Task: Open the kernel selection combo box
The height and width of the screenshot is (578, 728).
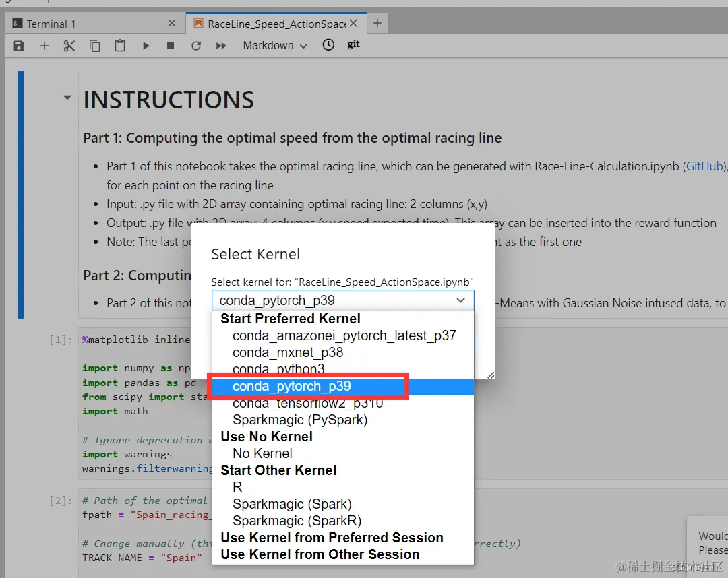Action: [x=342, y=300]
